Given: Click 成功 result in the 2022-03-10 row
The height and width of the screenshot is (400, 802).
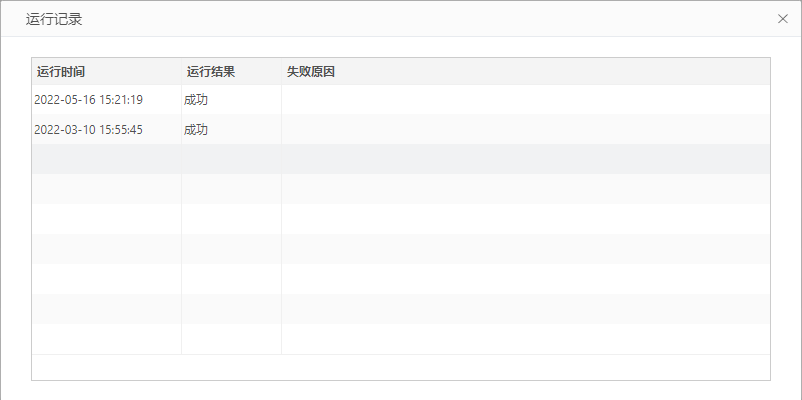Looking at the screenshot, I should coord(196,130).
